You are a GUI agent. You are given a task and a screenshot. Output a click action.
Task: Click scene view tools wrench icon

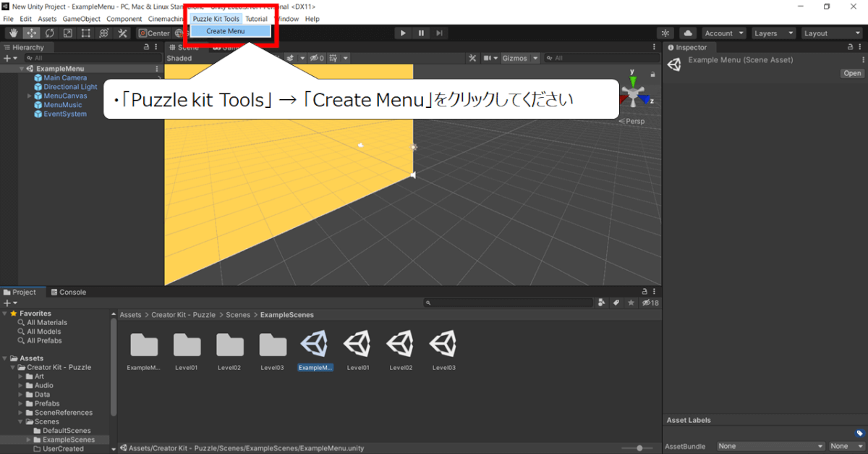pos(472,58)
